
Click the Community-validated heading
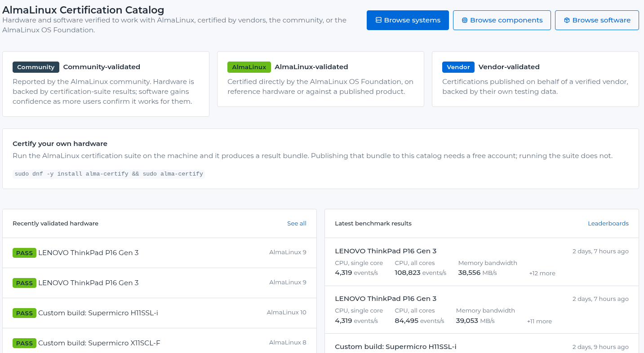click(102, 67)
